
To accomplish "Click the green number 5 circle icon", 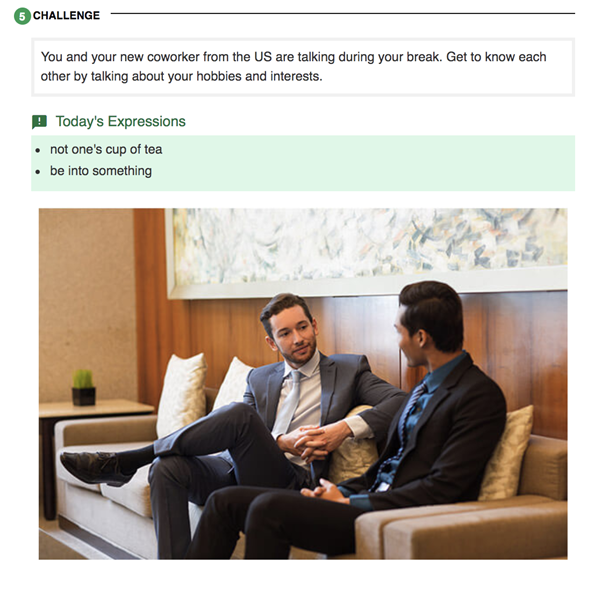I will click(22, 16).
